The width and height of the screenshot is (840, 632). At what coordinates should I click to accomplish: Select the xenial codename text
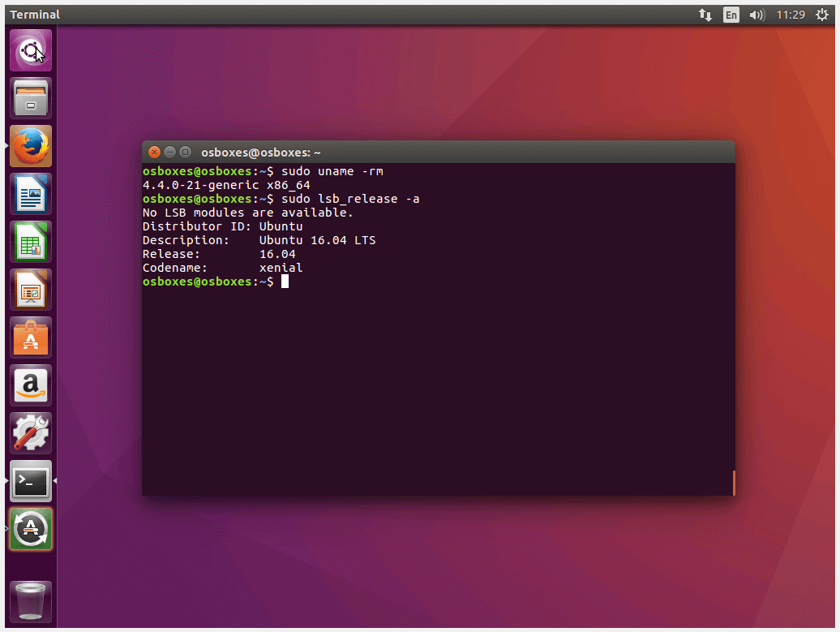tap(281, 268)
